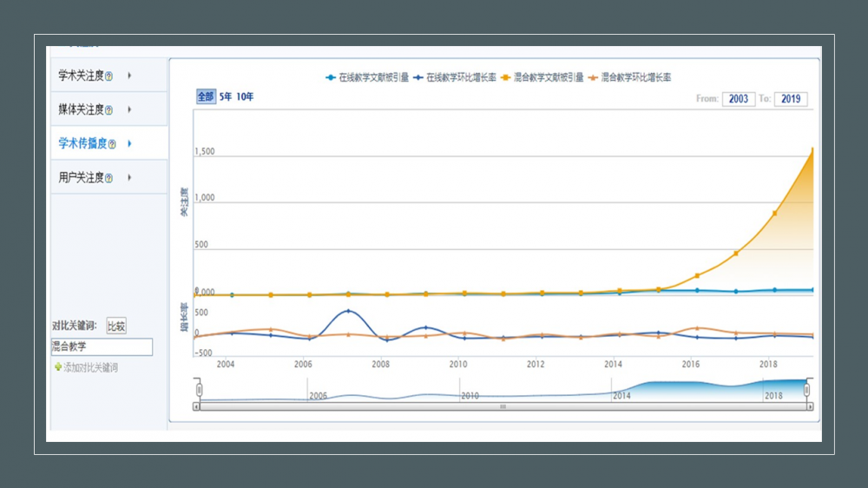Click the 比较 button
The image size is (868, 488).
(x=116, y=326)
